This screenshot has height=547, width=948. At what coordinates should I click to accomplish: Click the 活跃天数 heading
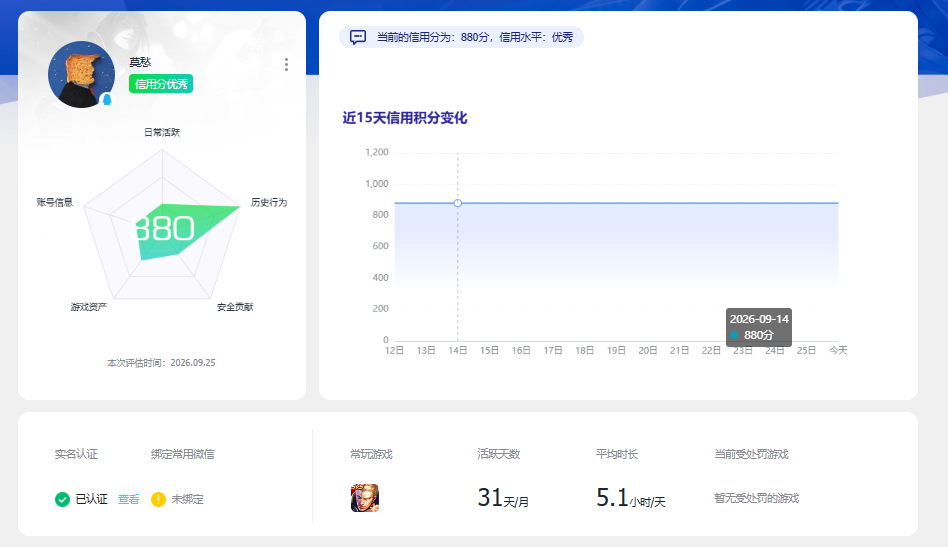pos(498,454)
